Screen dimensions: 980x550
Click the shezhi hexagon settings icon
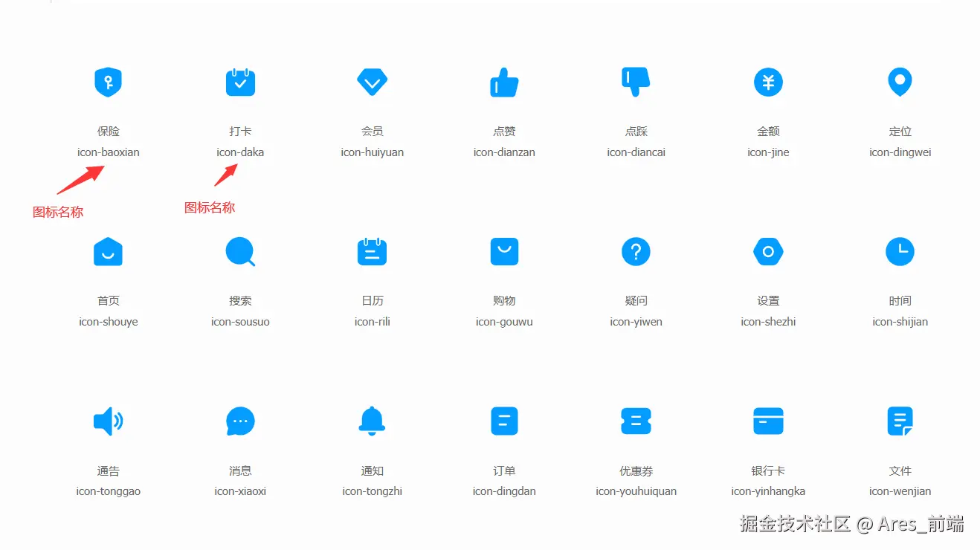coord(768,252)
